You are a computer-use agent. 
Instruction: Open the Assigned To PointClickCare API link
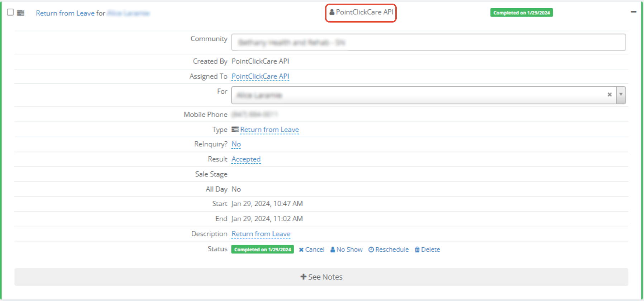click(x=260, y=76)
